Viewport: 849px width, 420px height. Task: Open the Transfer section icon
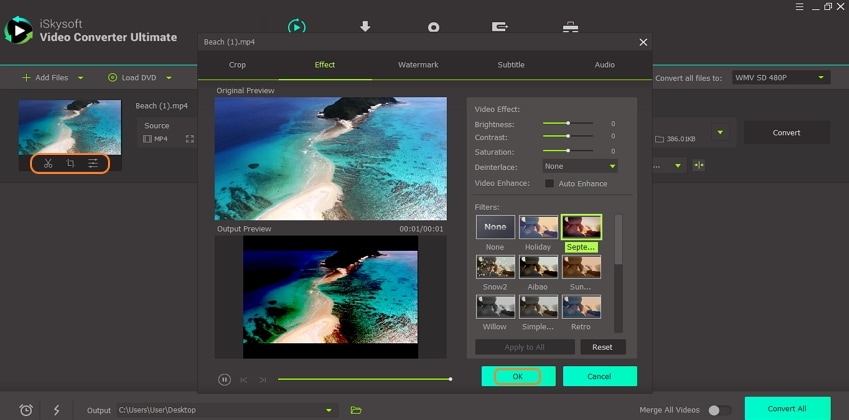[x=499, y=27]
